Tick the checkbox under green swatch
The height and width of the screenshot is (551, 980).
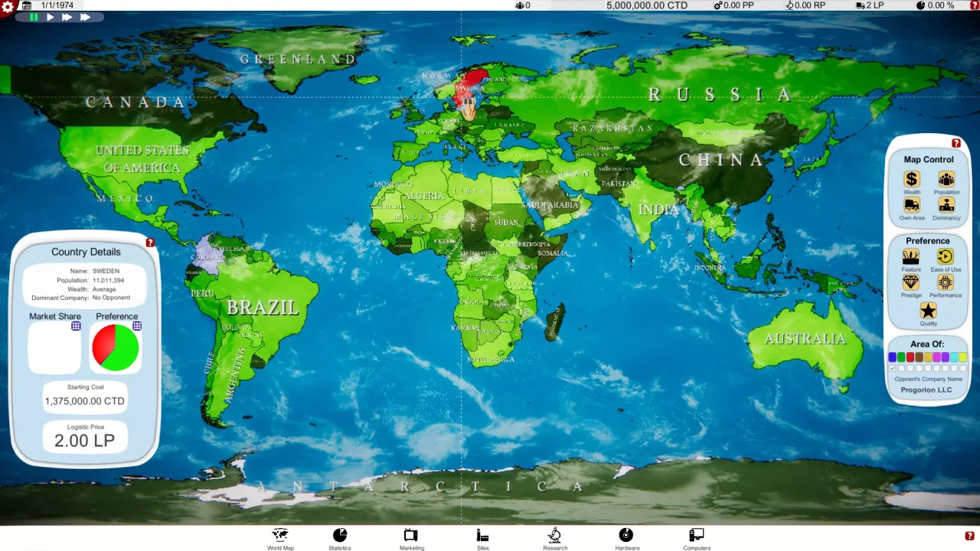pos(901,369)
